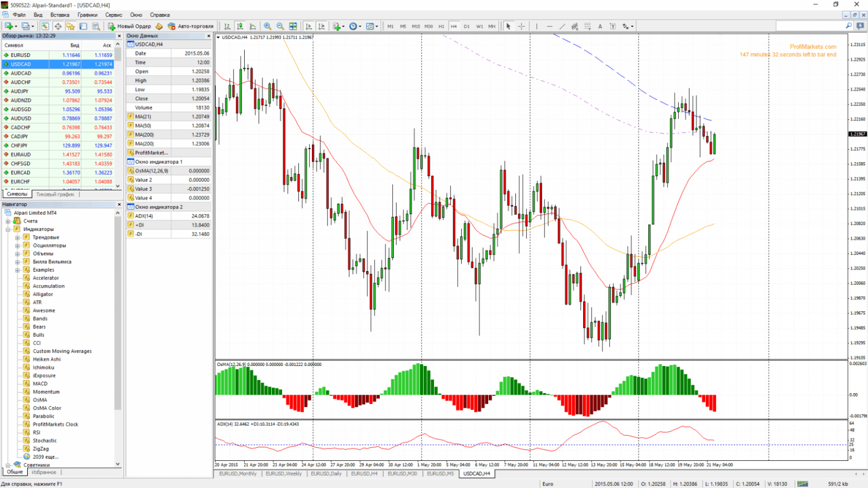
Task: Select the Text Label tool
Action: [x=613, y=26]
